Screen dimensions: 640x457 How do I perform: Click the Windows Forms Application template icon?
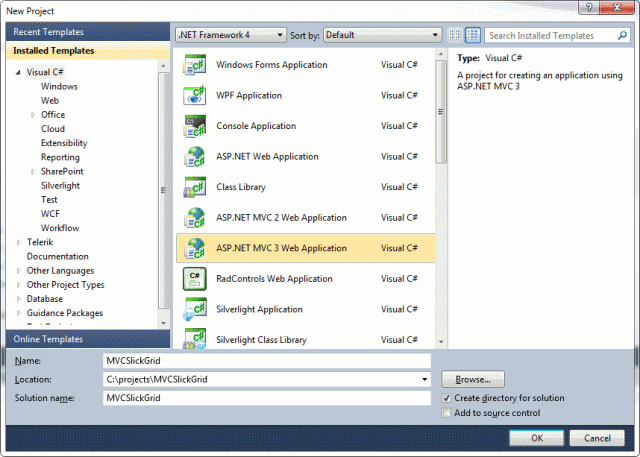point(195,65)
